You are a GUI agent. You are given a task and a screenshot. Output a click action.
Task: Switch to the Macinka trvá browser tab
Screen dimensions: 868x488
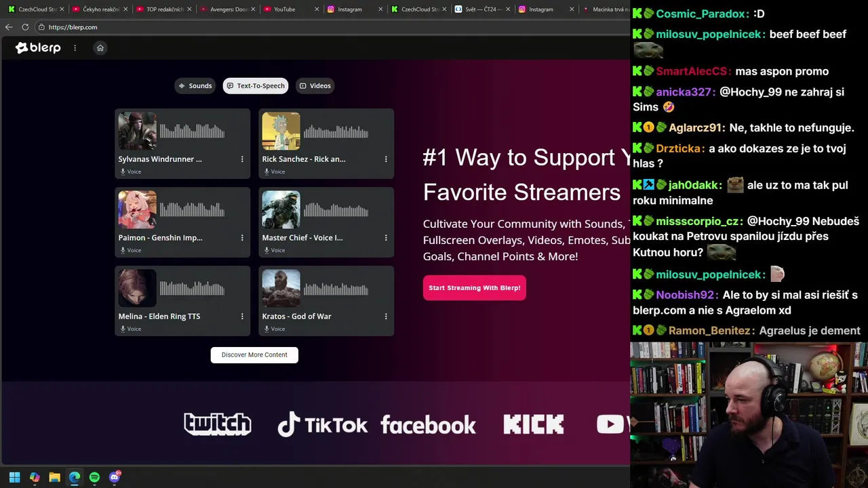pyautogui.click(x=607, y=9)
